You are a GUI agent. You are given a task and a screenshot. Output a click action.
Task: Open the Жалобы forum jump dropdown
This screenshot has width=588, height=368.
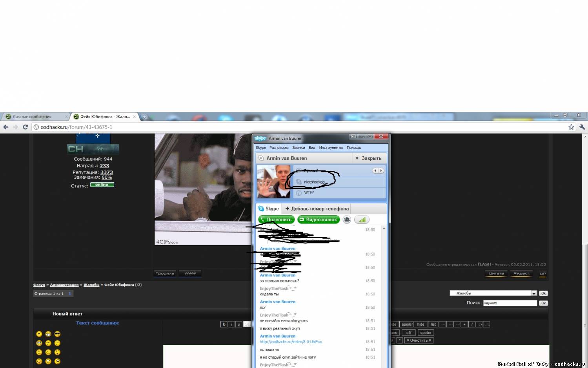click(x=493, y=293)
